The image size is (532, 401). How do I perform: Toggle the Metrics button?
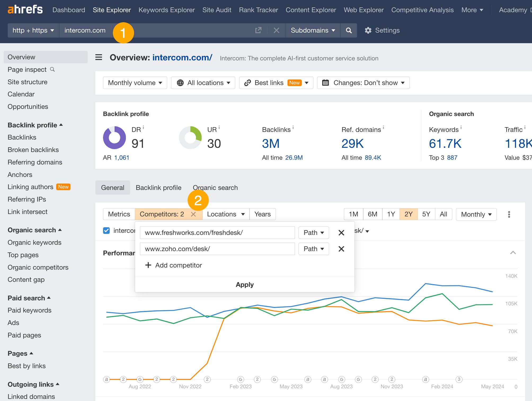(x=119, y=214)
